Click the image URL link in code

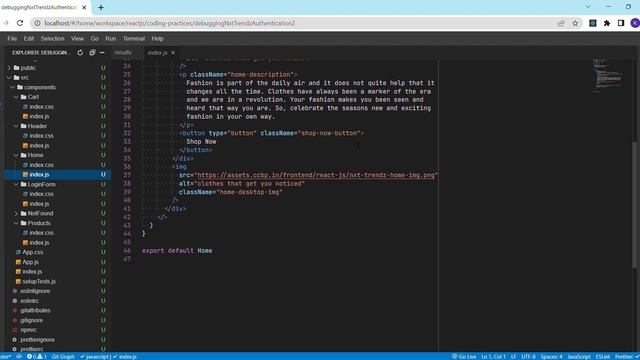(316, 175)
